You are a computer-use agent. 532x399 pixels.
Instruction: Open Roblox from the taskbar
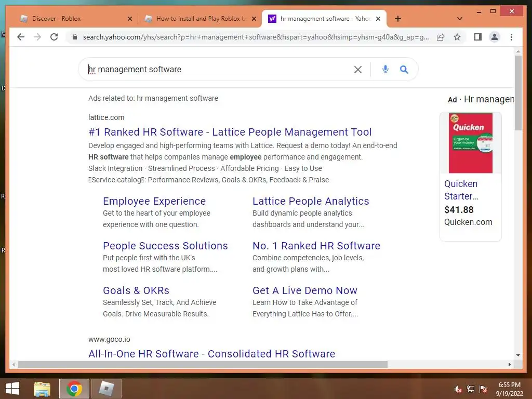coord(107,389)
